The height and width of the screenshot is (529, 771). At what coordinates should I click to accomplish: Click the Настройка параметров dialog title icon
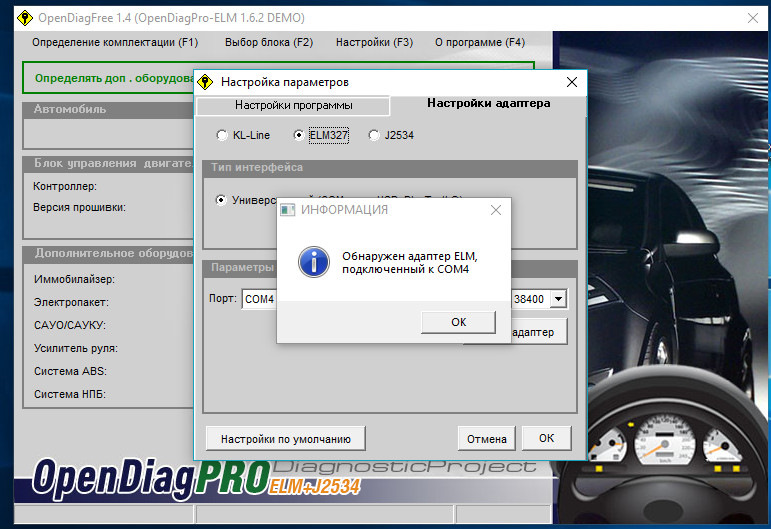click(x=205, y=82)
